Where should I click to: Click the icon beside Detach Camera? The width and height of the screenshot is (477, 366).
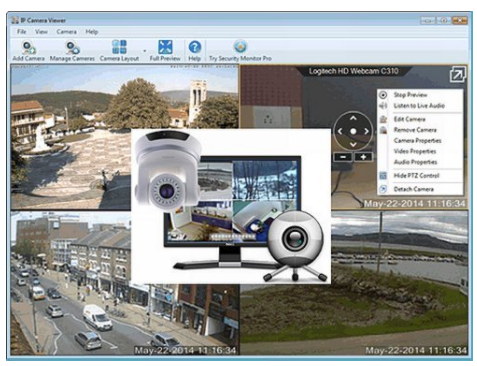(x=383, y=189)
